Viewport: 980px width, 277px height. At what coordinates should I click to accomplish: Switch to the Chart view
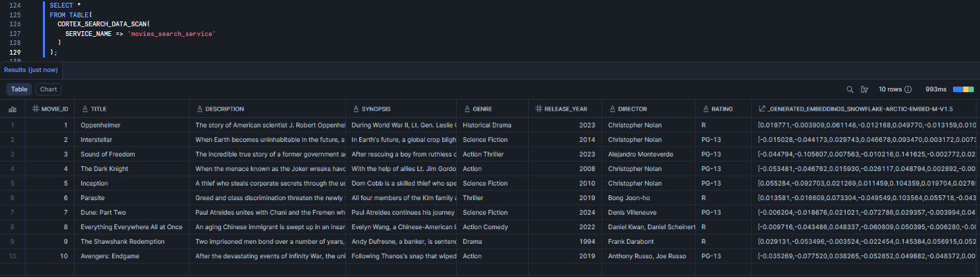point(48,89)
